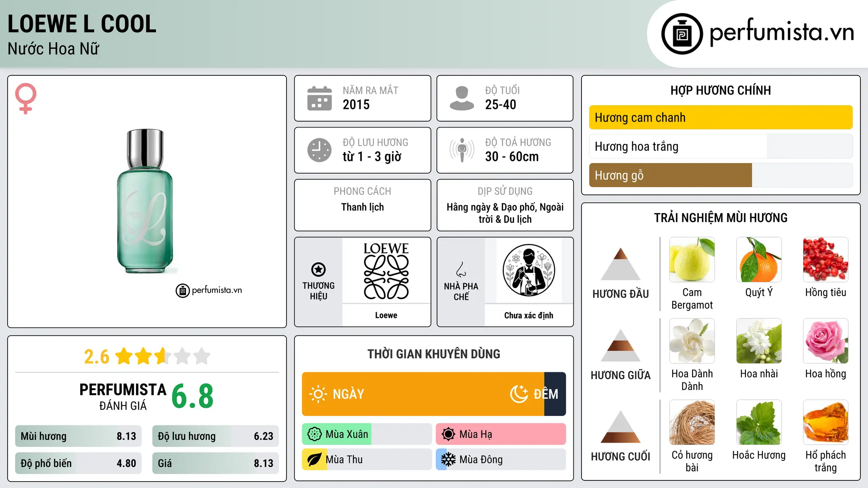Click the perfumista.vn site name in header
The image size is (868, 488).
pyautogui.click(x=782, y=33)
